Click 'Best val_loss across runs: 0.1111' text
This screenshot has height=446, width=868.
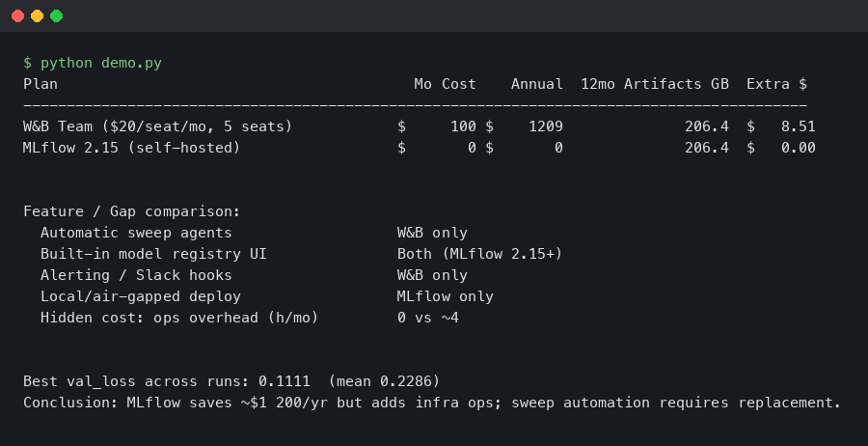167,381
